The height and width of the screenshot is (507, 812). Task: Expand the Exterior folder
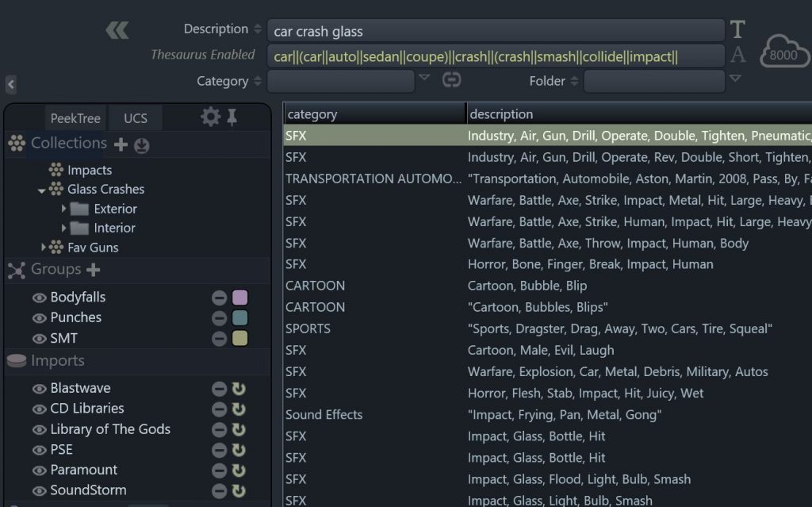click(x=64, y=209)
